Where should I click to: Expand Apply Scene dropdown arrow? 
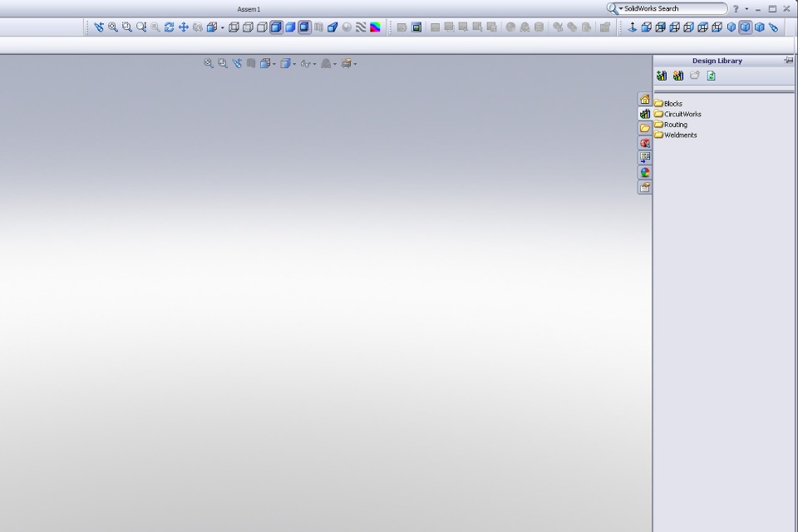tap(355, 64)
